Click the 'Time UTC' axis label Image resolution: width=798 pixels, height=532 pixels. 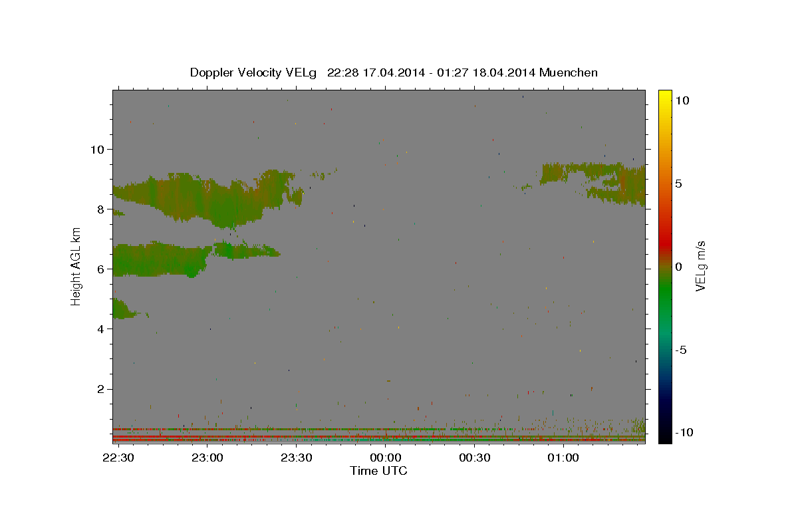click(x=378, y=471)
